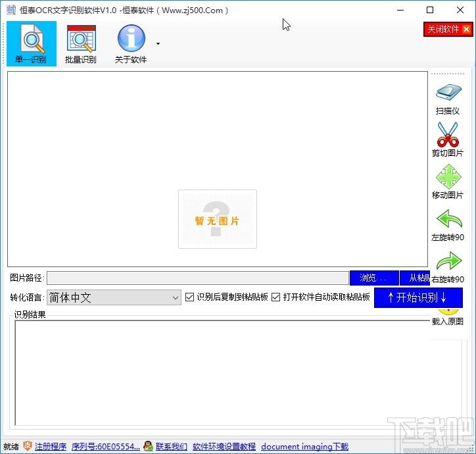Click the app icon in title bar
This screenshot has height=454, width=476.
pos(11,10)
